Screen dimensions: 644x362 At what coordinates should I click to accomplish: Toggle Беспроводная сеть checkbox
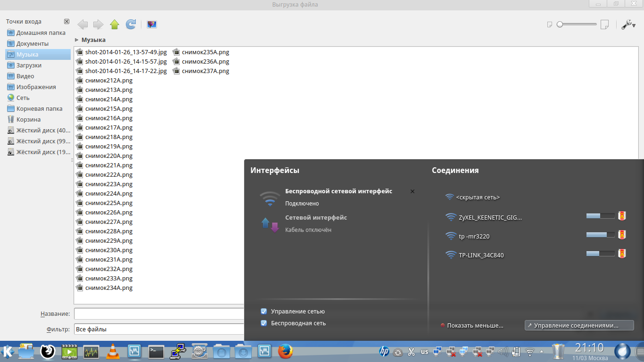coord(264,323)
